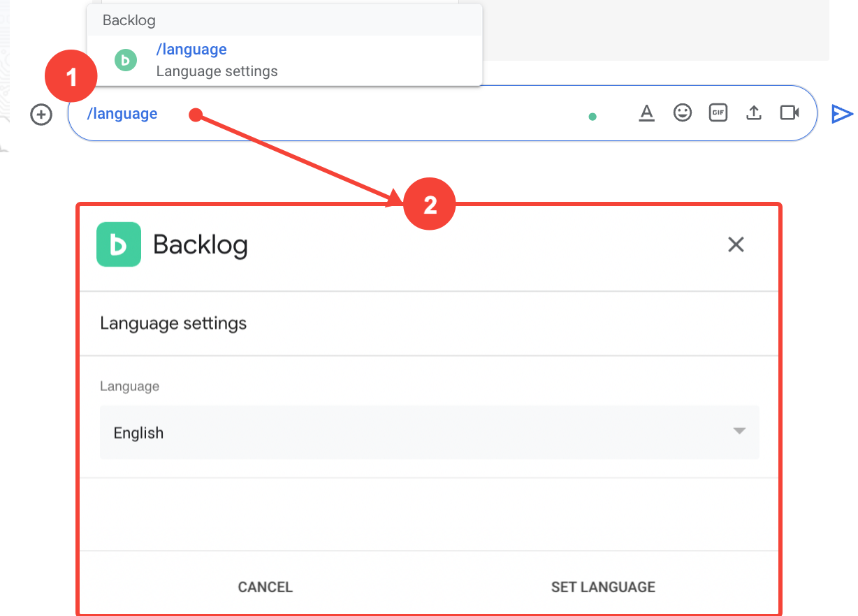Click the plus add-attachment icon
858x616 pixels.
tap(41, 114)
